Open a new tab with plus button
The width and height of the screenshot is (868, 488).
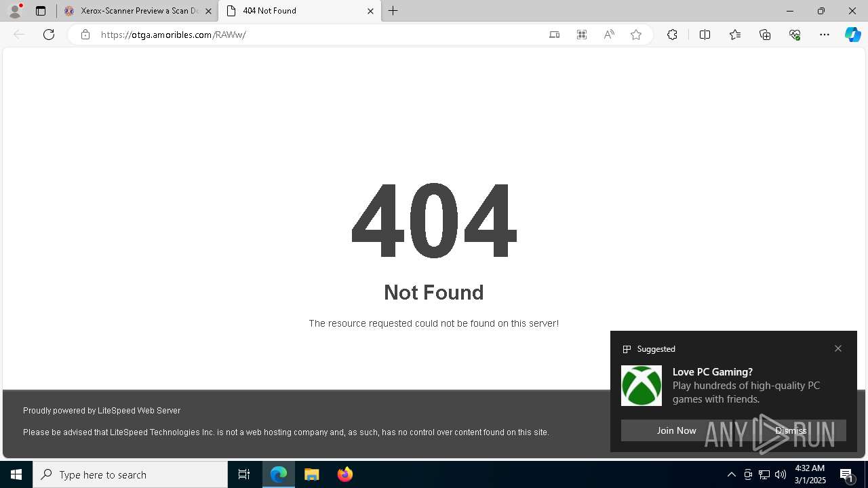coord(393,11)
